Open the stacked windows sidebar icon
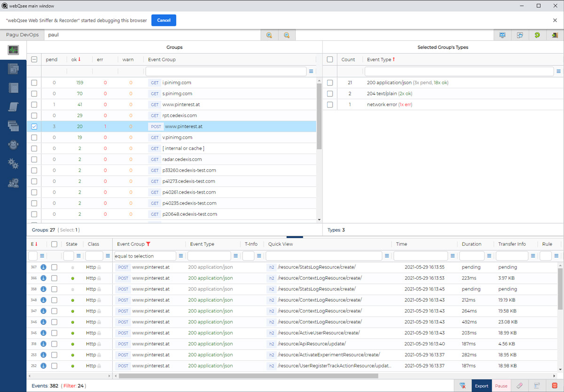 [13, 69]
